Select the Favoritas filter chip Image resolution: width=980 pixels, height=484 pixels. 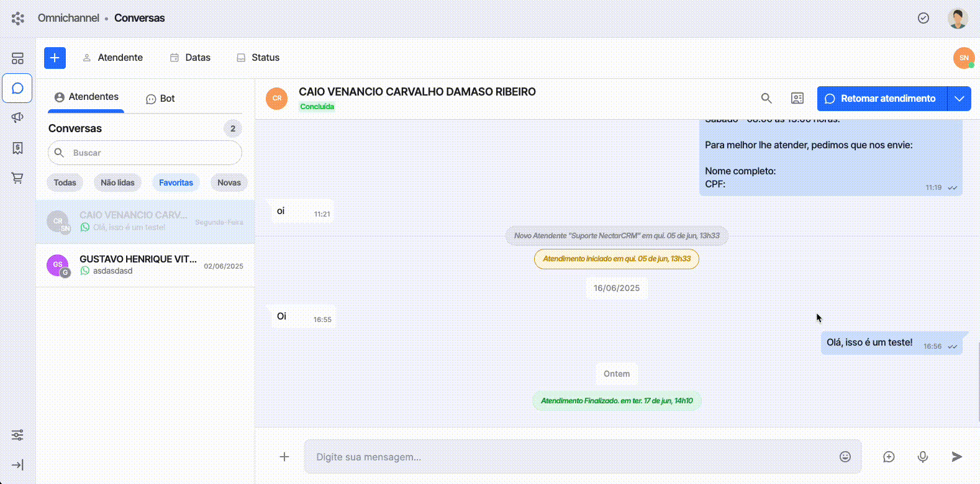pos(176,182)
